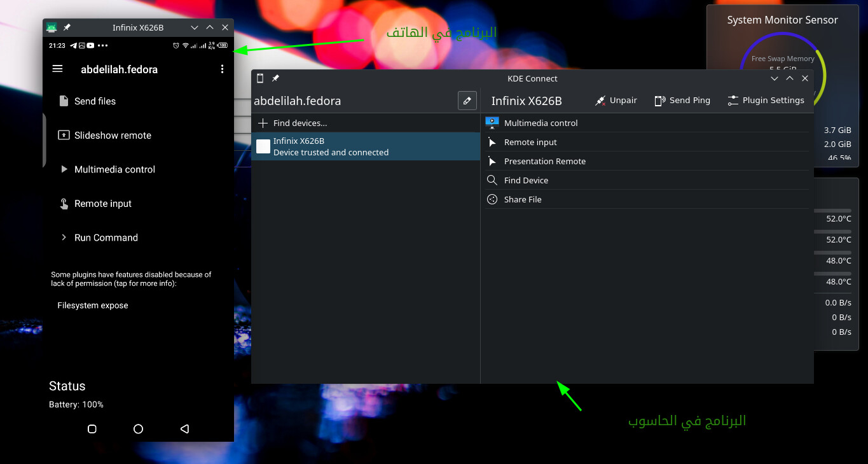Open Multimedia control in KDE Connect desktop
Screen dimensions: 868x464
[541, 123]
